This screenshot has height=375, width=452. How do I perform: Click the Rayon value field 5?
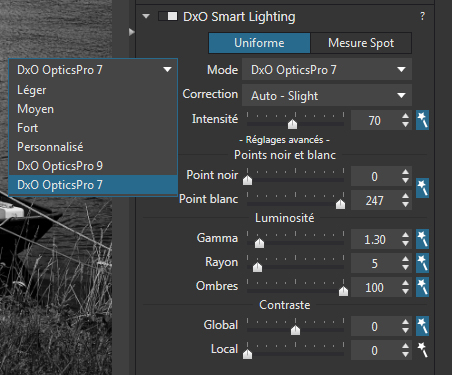tap(375, 263)
